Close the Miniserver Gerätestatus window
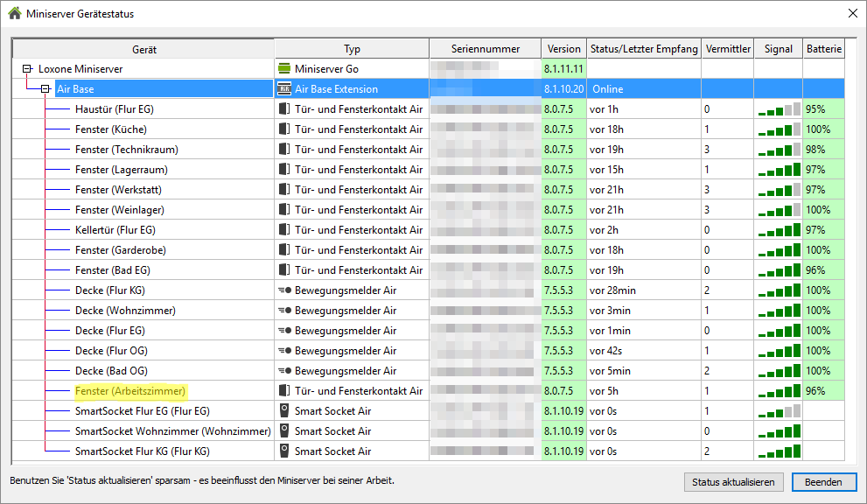 click(853, 13)
